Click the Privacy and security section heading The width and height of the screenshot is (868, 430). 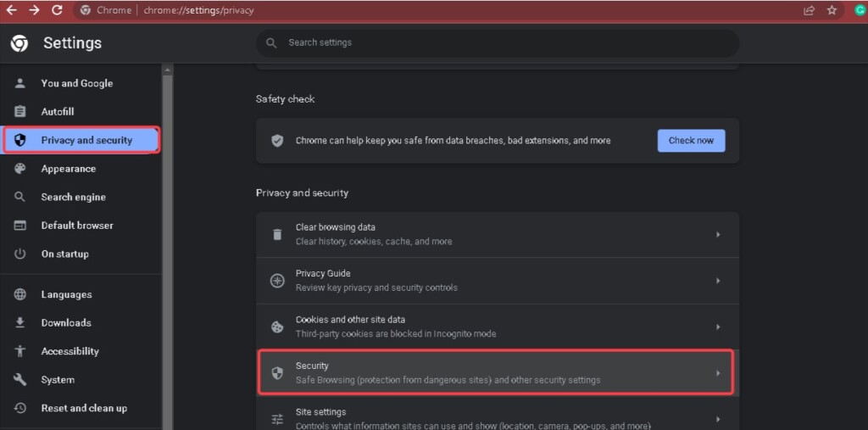tap(303, 193)
